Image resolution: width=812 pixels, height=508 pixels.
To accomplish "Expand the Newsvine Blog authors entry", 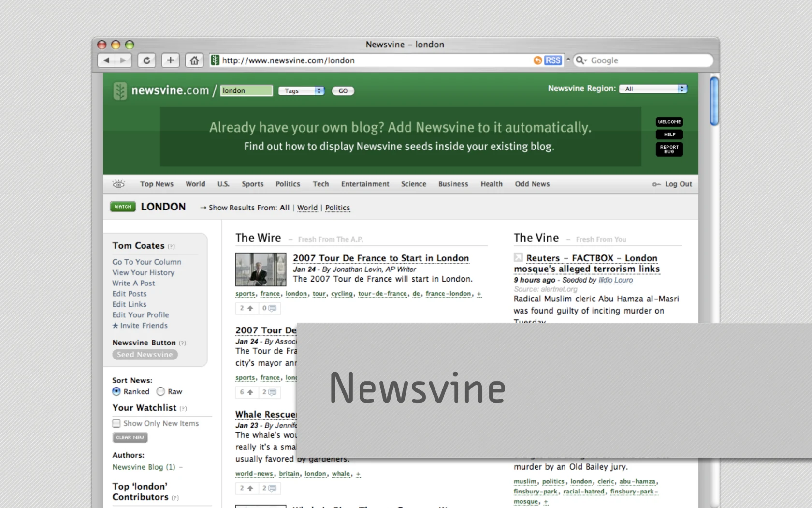I will (181, 467).
